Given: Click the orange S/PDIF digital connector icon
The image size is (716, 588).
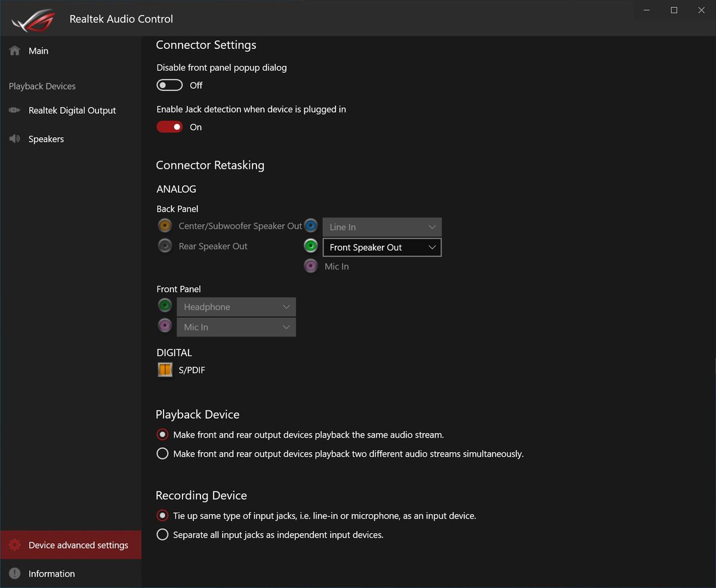Looking at the screenshot, I should pyautogui.click(x=165, y=370).
